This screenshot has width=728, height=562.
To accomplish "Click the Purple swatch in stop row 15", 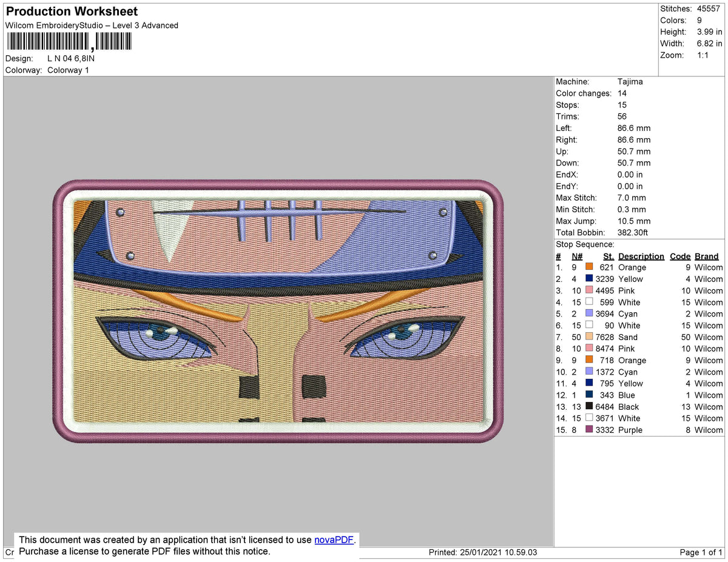I will coord(589,430).
